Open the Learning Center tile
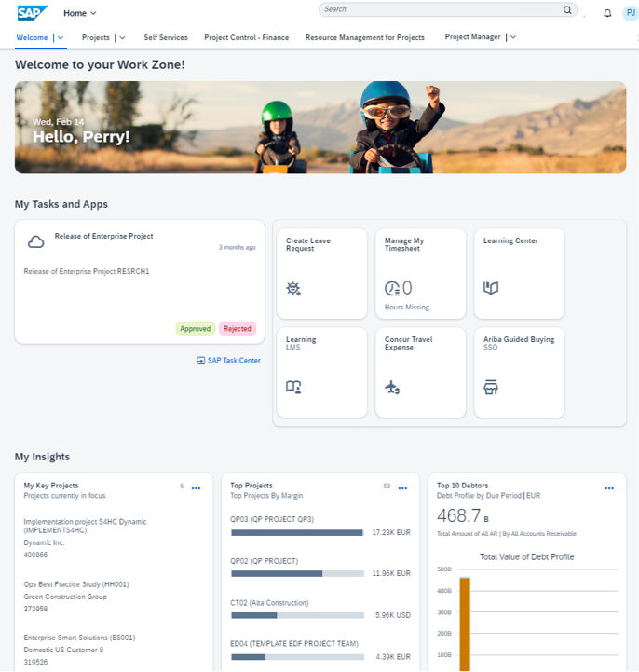The height and width of the screenshot is (672, 639). point(519,273)
